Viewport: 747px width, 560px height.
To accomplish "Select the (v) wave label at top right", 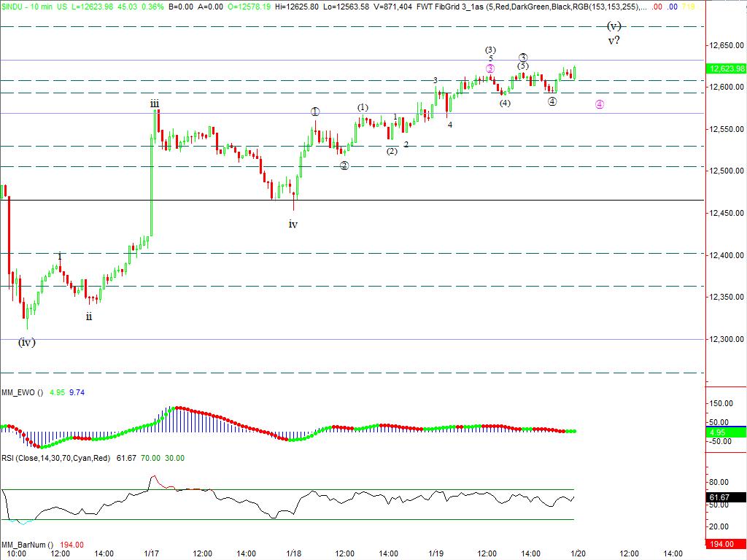I will click(x=614, y=26).
